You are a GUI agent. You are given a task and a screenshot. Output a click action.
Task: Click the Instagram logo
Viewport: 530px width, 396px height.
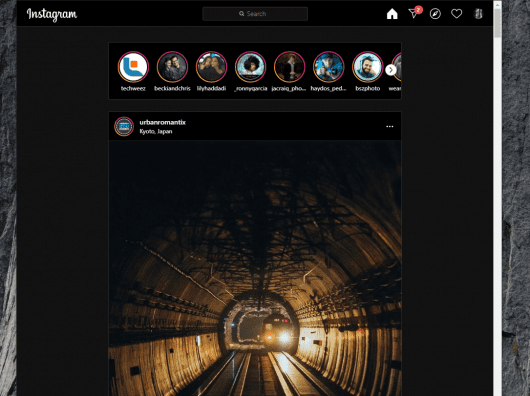(x=52, y=14)
